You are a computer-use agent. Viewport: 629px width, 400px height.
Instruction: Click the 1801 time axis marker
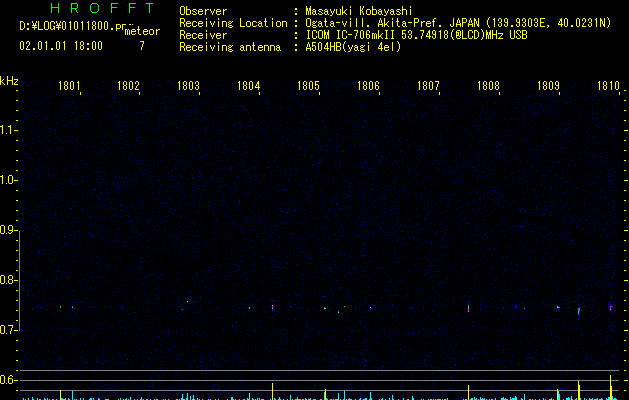point(69,86)
